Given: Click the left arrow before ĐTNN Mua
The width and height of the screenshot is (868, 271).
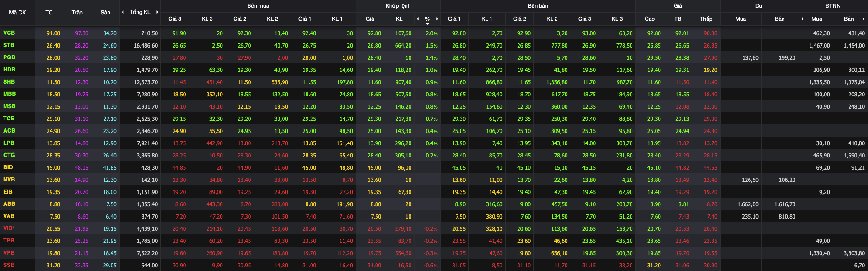Looking at the screenshot, I should 802,19.
